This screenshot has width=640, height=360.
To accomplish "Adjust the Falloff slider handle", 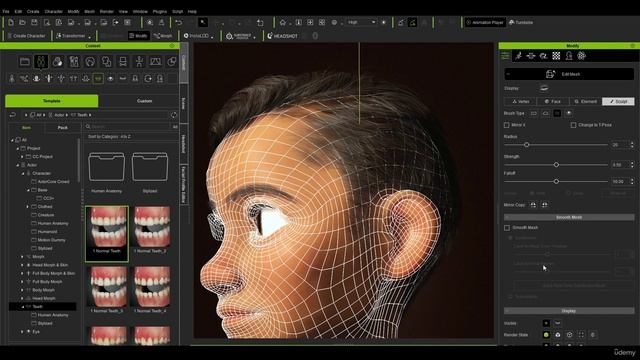I will 556,181.
